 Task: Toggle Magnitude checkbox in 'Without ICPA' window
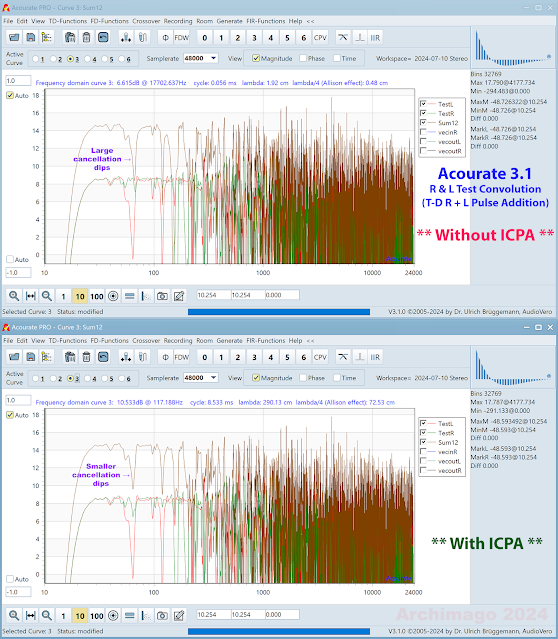(256, 58)
